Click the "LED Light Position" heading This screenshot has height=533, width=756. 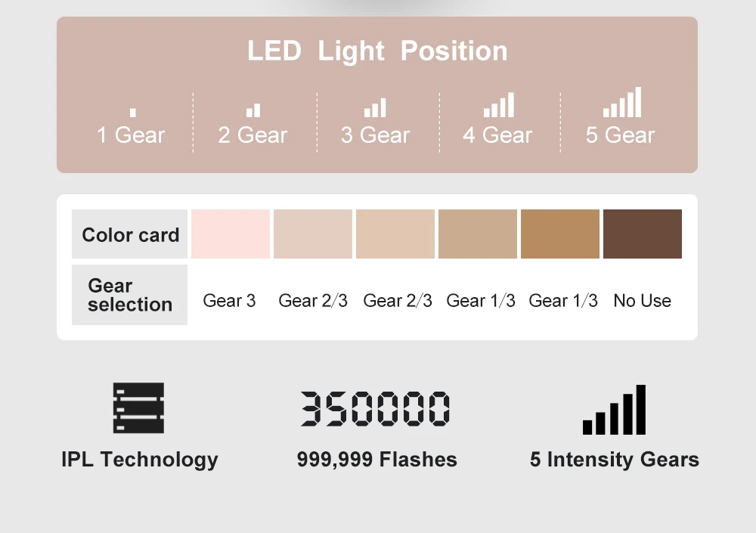(x=377, y=51)
